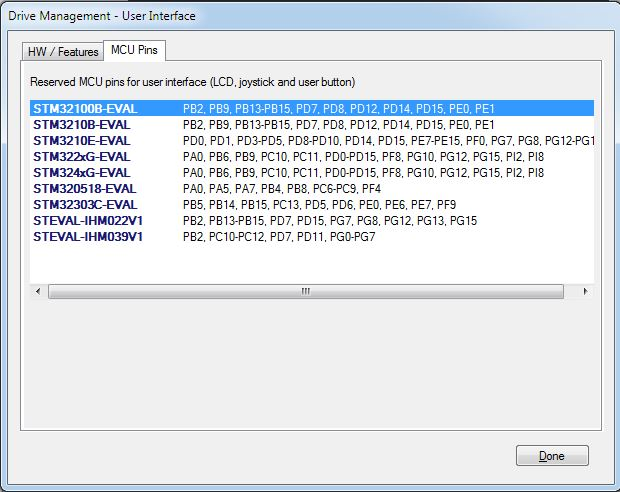Screen dimensions: 620x492
Task: Click the Reserved MCU pins description text
Action: (x=193, y=82)
